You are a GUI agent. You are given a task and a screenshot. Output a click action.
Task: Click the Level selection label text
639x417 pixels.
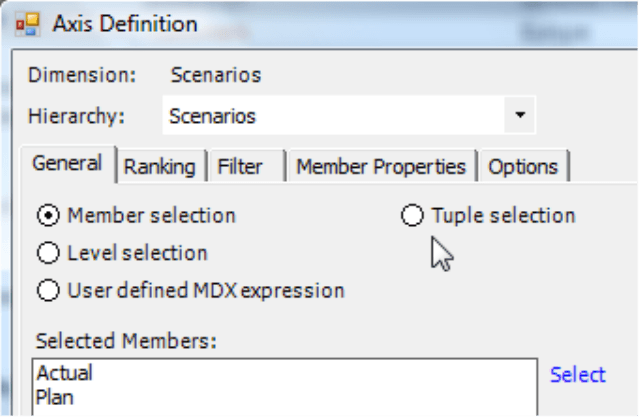tap(138, 253)
